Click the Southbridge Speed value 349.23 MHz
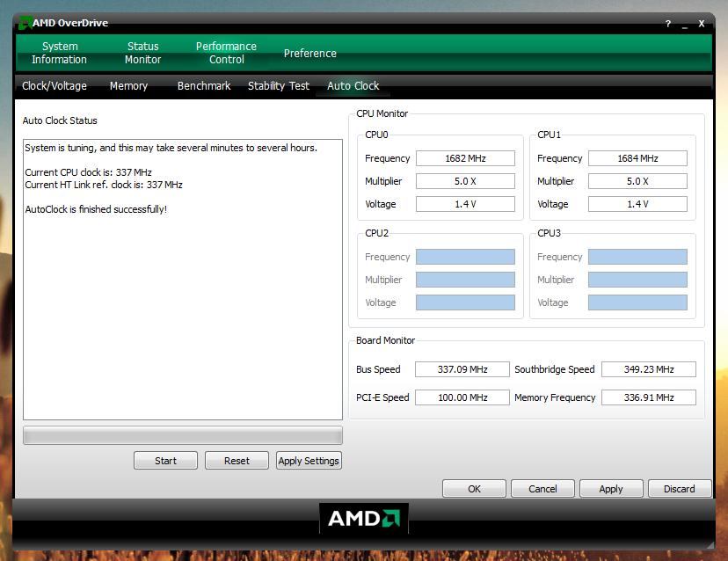This screenshot has width=728, height=561. 649,369
